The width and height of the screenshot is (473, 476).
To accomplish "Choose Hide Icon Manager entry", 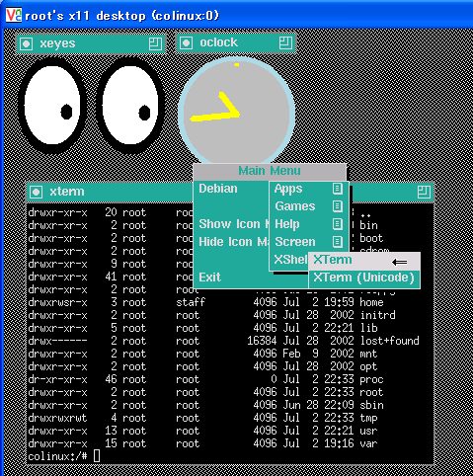I will (232, 242).
